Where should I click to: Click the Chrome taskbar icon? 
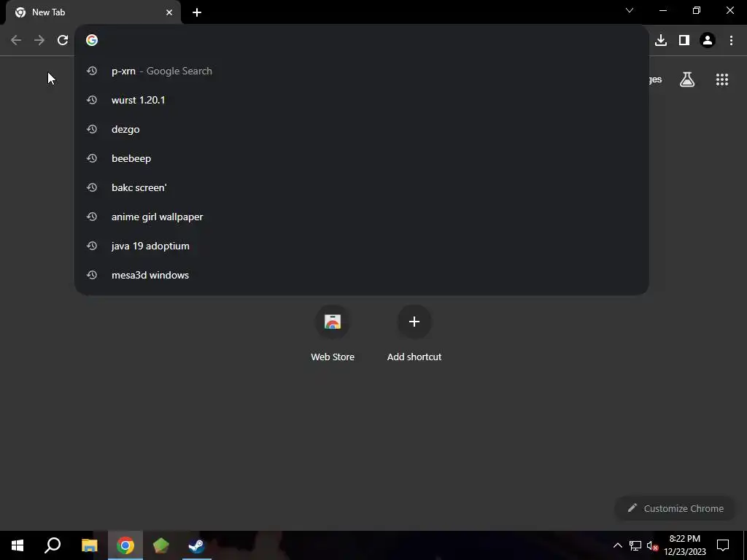[x=125, y=545]
